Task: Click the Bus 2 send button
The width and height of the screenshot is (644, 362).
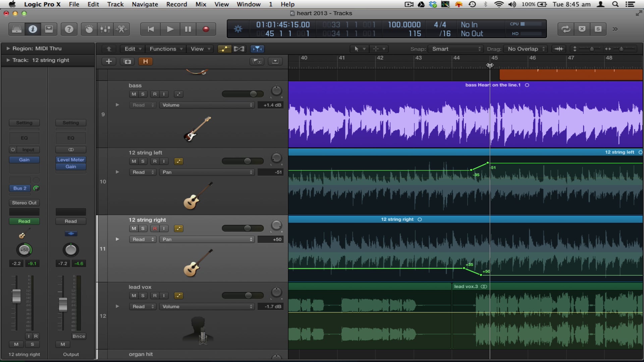Action: (19, 188)
